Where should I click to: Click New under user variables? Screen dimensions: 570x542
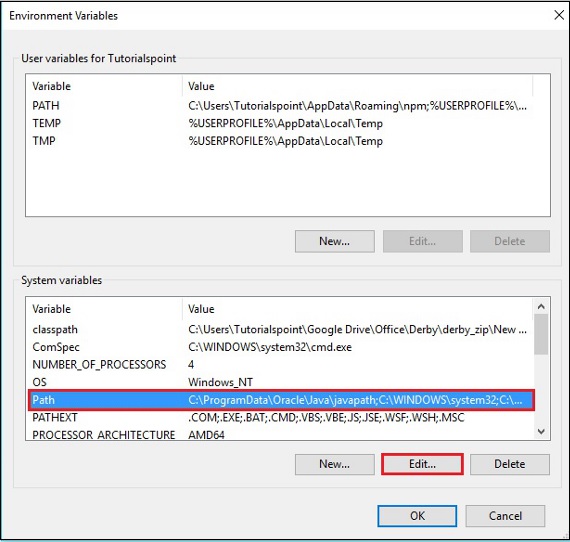pos(335,241)
